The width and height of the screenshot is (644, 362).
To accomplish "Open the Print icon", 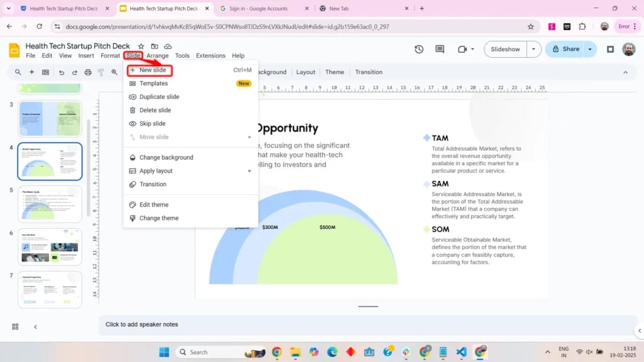I will coord(88,72).
